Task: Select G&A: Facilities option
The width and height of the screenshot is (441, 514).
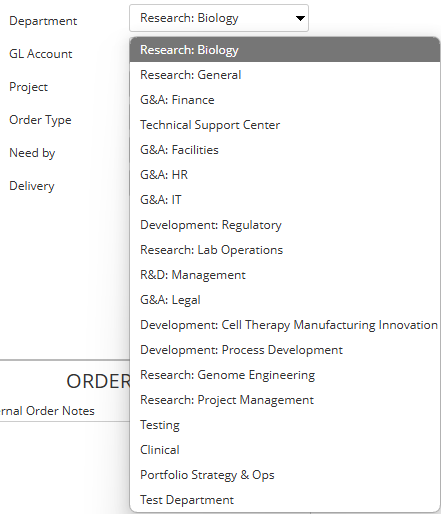Action: [285, 150]
